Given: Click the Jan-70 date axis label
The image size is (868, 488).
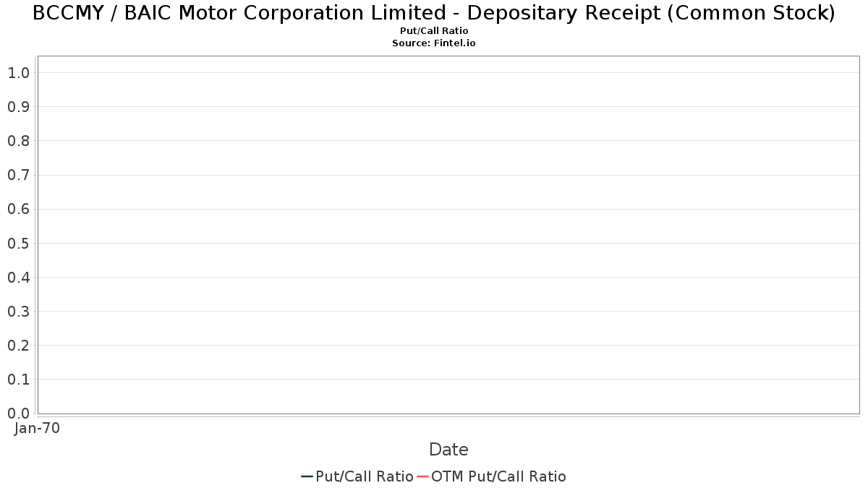Looking at the screenshot, I should [37, 428].
